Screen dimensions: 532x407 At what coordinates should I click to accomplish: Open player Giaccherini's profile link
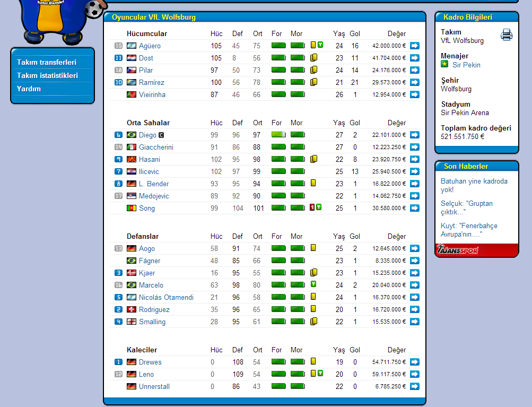pos(156,148)
